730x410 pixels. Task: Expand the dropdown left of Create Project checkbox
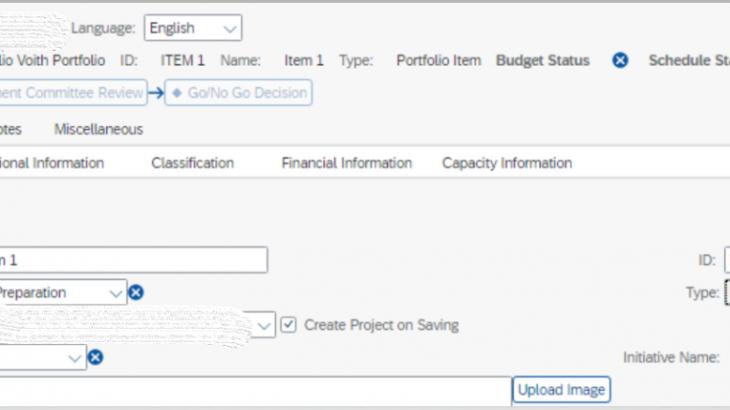click(x=264, y=325)
